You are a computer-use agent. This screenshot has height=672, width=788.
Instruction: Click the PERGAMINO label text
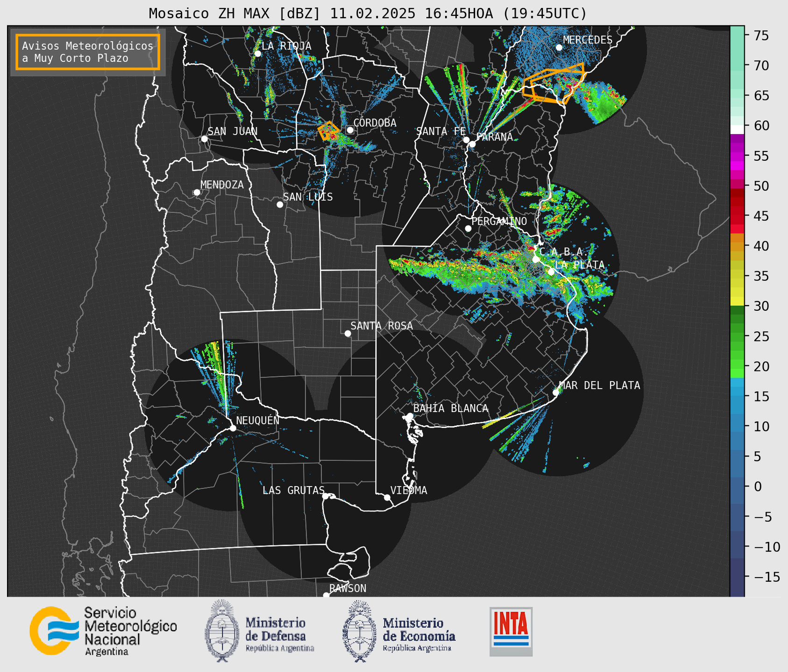tap(499, 221)
